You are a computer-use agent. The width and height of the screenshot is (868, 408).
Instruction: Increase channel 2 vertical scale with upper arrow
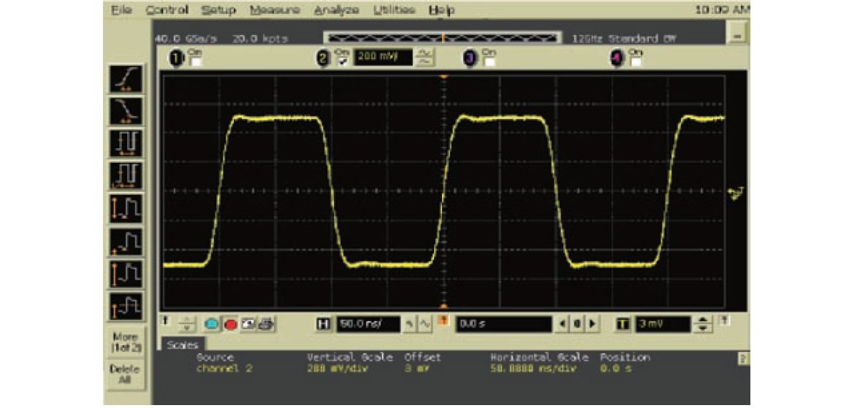[426, 53]
